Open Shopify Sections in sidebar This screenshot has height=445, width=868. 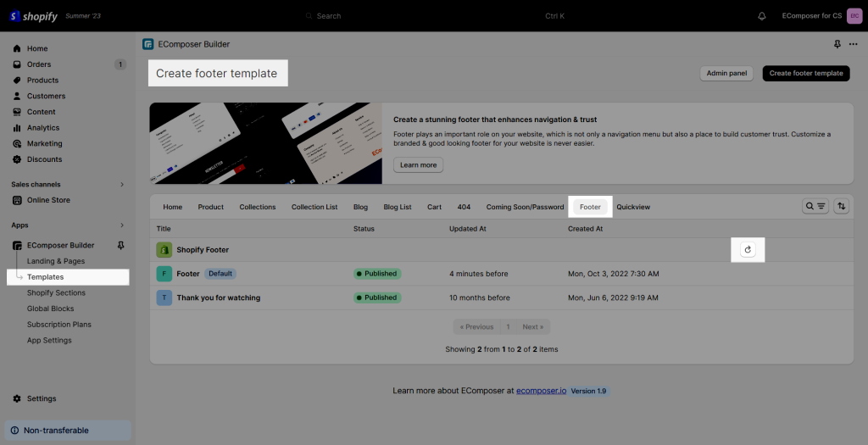tap(57, 292)
